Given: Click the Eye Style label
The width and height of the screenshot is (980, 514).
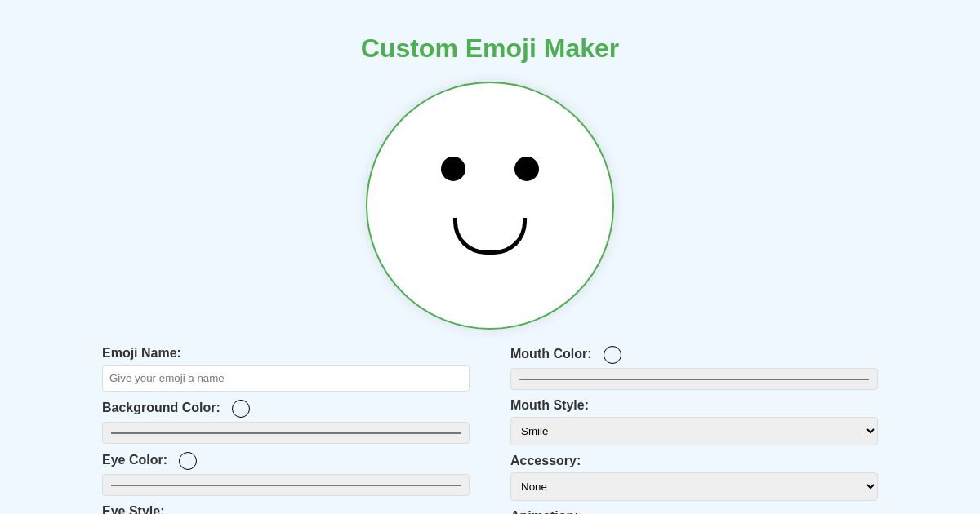Looking at the screenshot, I should [x=133, y=511].
